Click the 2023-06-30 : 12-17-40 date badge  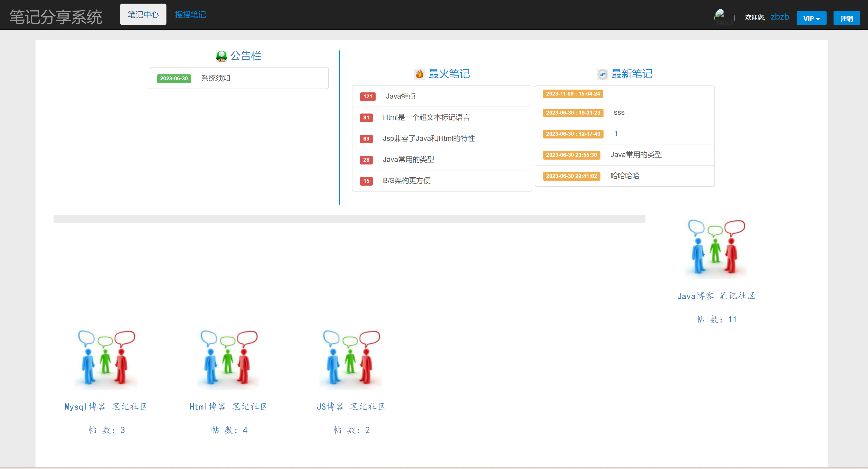(x=573, y=134)
